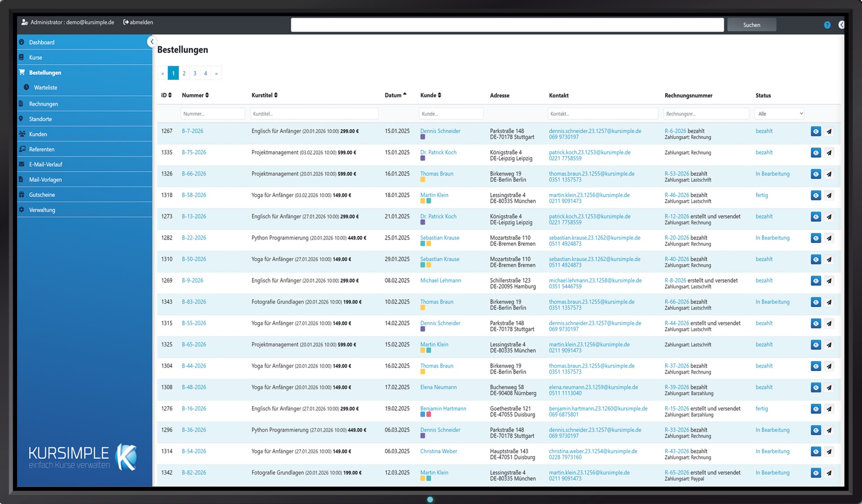Viewport: 862px width, 504px height.
Task: Click send icon for order B-75-2026
Action: click(x=829, y=153)
